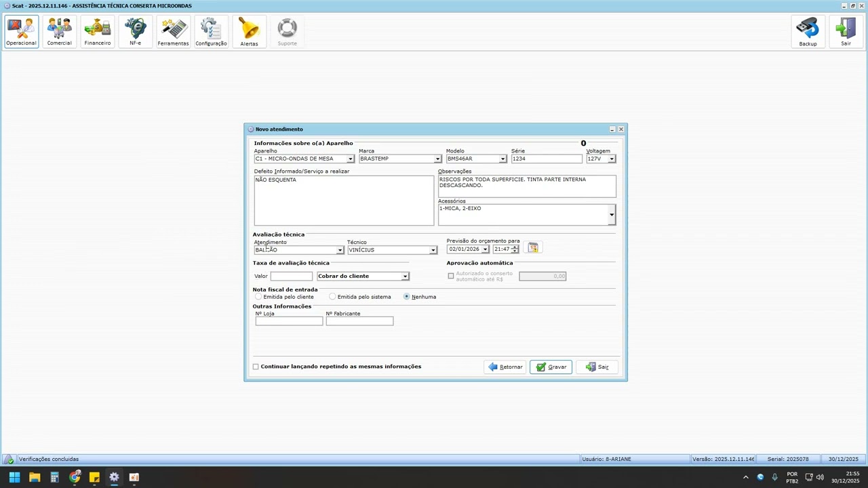
Task: Expand the Técnico dropdown
Action: pyautogui.click(x=433, y=250)
